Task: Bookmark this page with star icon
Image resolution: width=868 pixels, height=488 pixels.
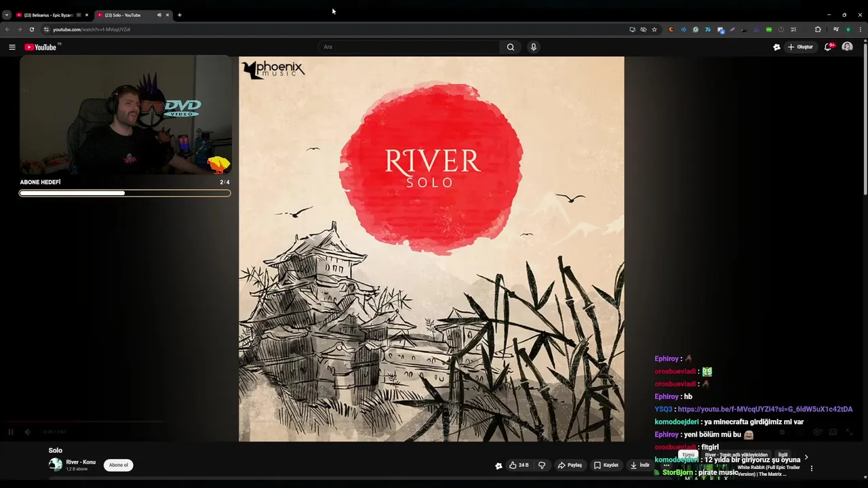Action: coord(654,29)
